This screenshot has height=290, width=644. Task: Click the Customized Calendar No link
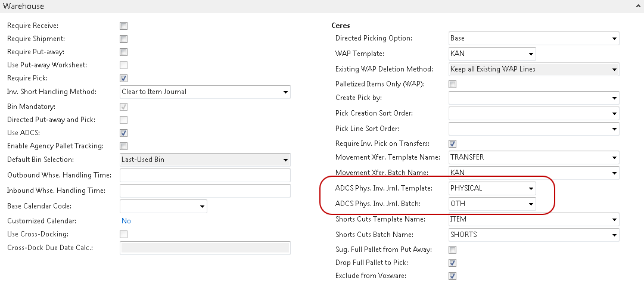click(126, 221)
